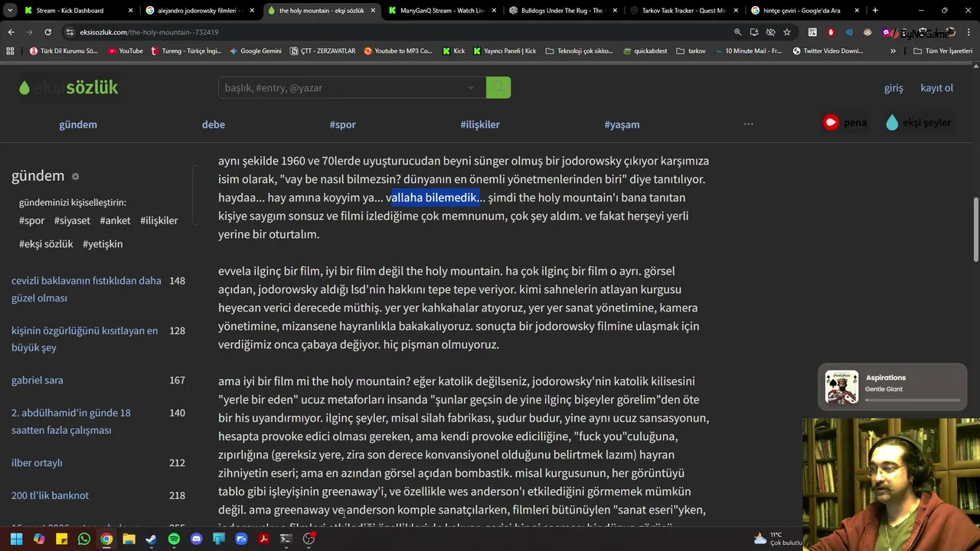Open Discord from the taskbar

pos(196,539)
